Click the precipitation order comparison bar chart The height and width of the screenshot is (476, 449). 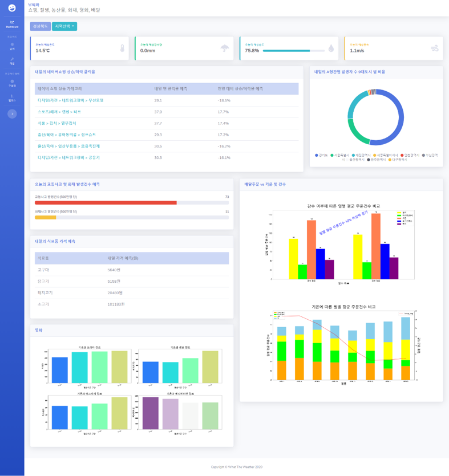pos(341,245)
